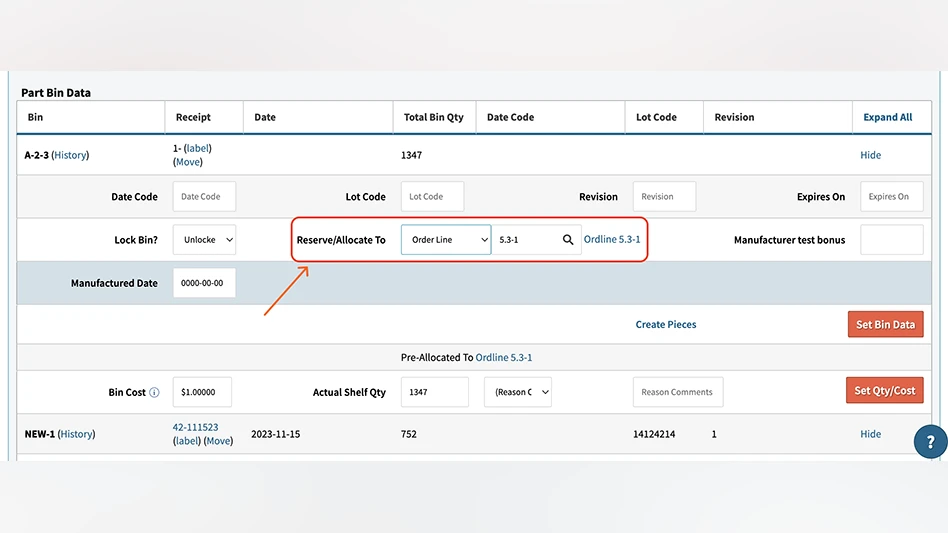Click lot code value 14124214
Image resolution: width=948 pixels, height=533 pixels.
(x=654, y=434)
